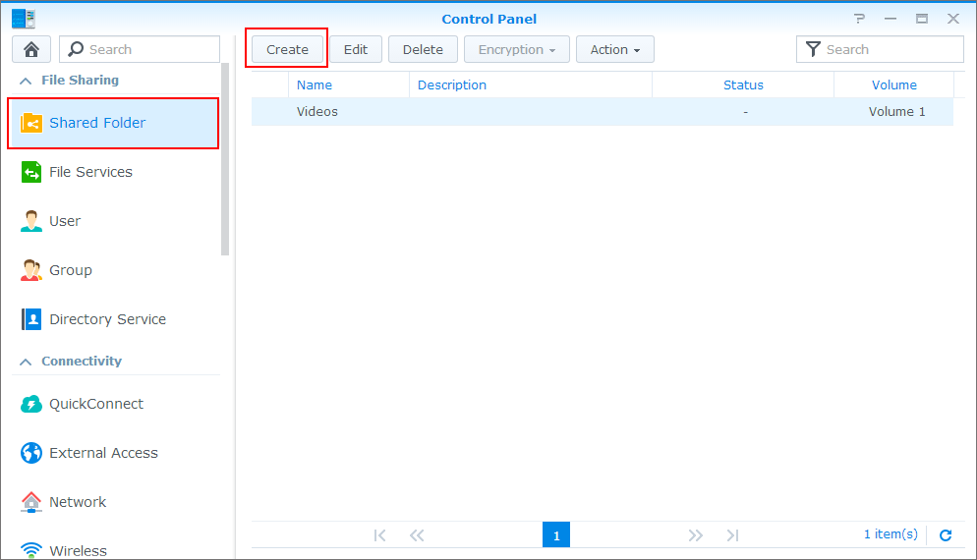Click the Delete button
Screen dimensions: 977x560
423,49
